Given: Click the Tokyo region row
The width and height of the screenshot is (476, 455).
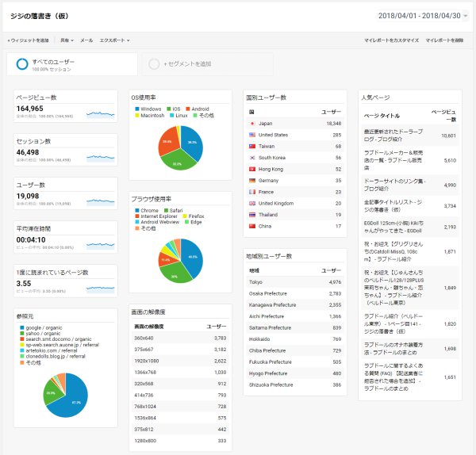Looking at the screenshot, I should pyautogui.click(x=295, y=282).
